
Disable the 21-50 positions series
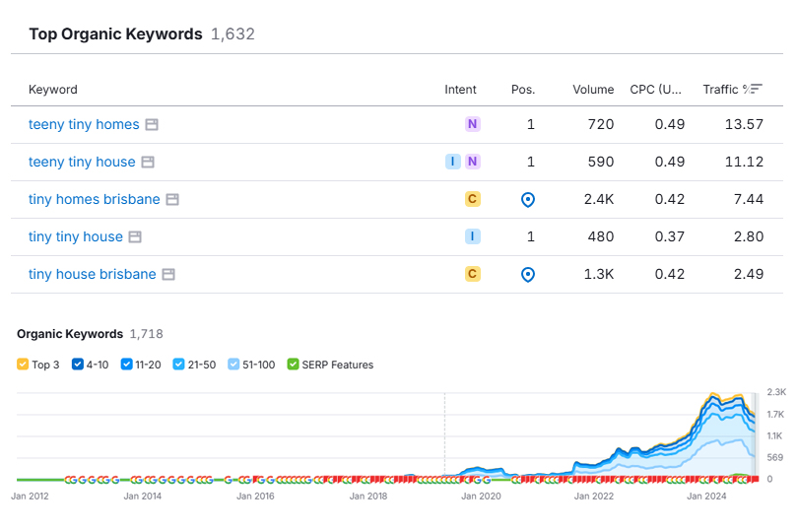(x=178, y=365)
